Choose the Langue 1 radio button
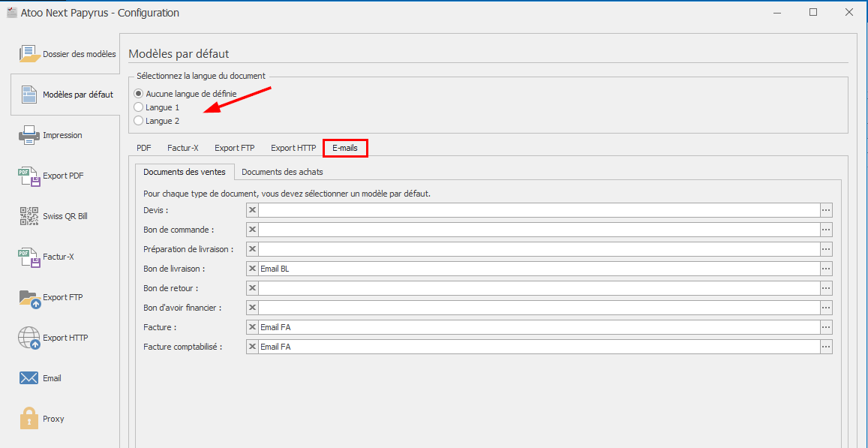The image size is (868, 448). 138,107
